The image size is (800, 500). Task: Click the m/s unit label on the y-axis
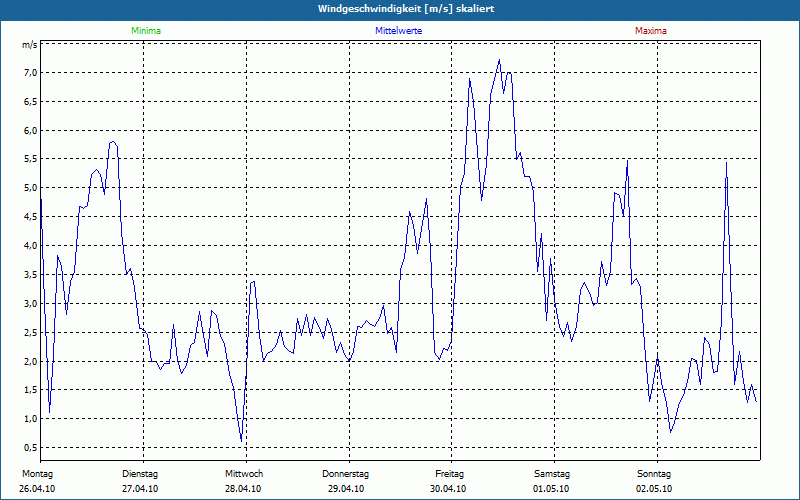(30, 45)
